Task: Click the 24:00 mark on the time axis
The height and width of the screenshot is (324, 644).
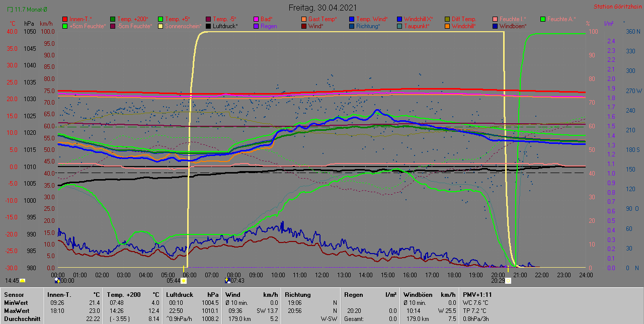Action: point(586,275)
